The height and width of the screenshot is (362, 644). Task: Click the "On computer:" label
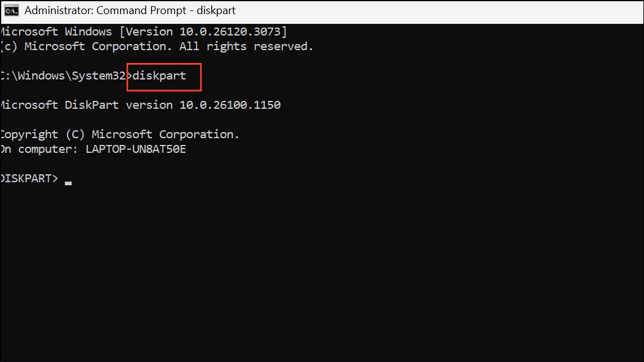tap(39, 149)
